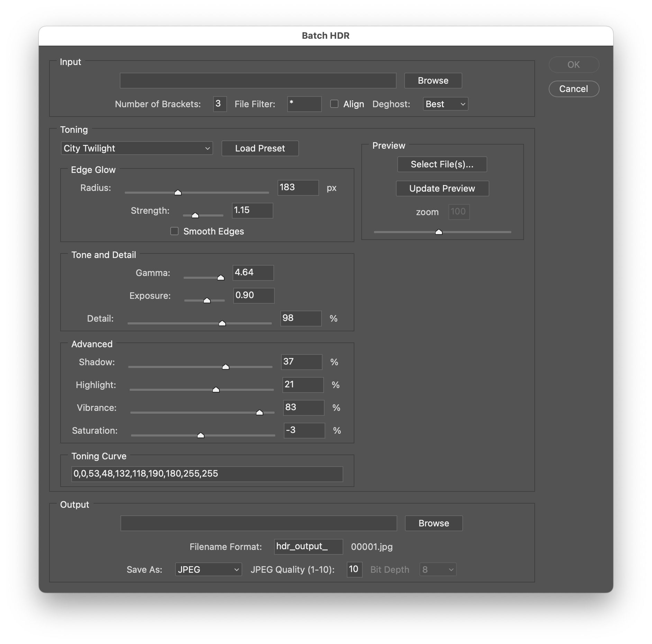652x644 pixels.
Task: Click the Highlight slider handle
Action: [216, 390]
